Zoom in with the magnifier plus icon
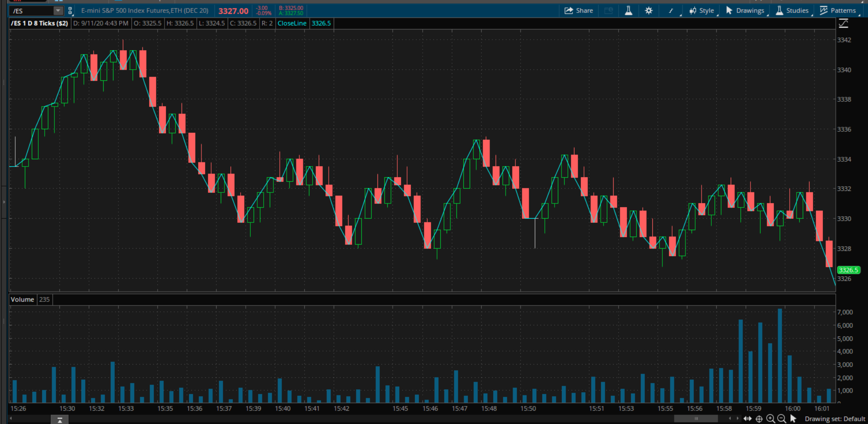This screenshot has width=868, height=424. pyautogui.click(x=771, y=419)
